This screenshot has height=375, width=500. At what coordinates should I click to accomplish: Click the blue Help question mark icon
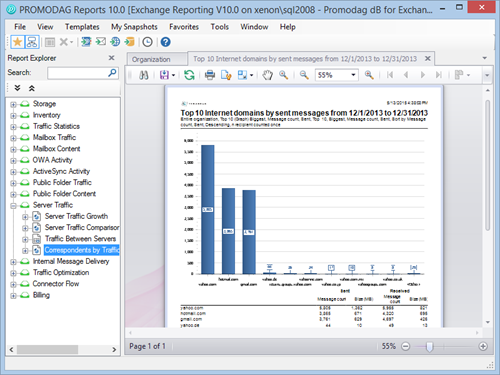[x=165, y=42]
